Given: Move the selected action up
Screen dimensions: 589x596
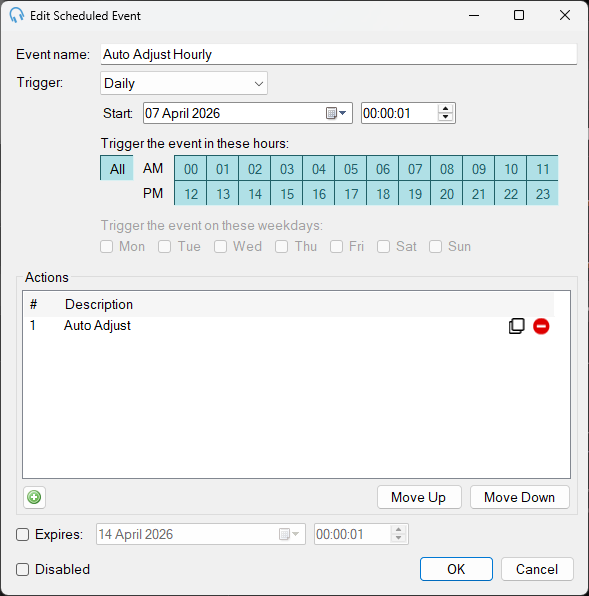Looking at the screenshot, I should tap(419, 497).
